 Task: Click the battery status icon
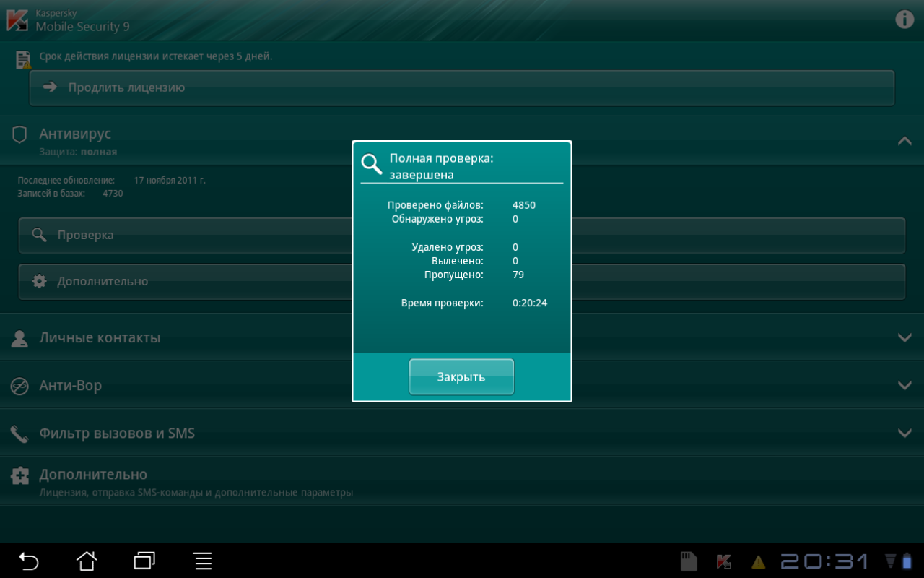click(908, 561)
